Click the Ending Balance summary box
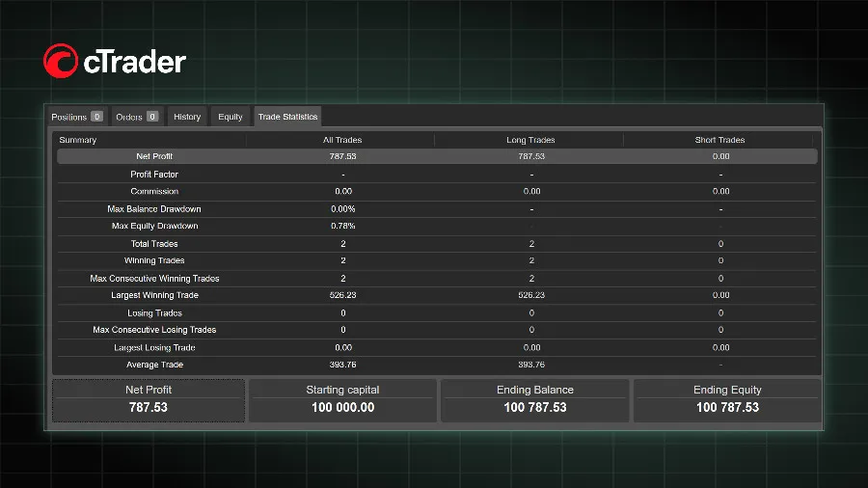The height and width of the screenshot is (488, 868). [534, 400]
